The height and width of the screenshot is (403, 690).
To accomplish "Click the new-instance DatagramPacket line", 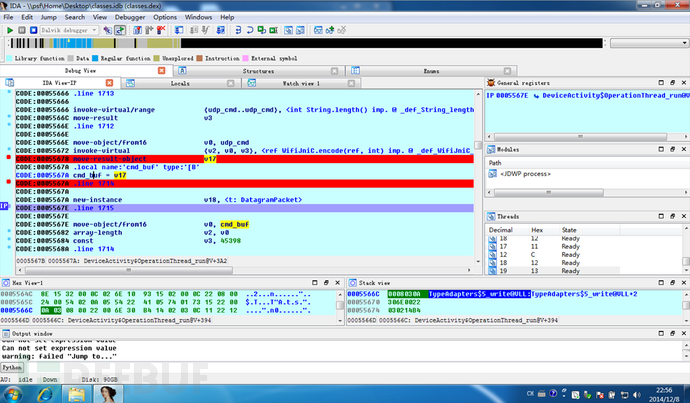I will pos(244,200).
